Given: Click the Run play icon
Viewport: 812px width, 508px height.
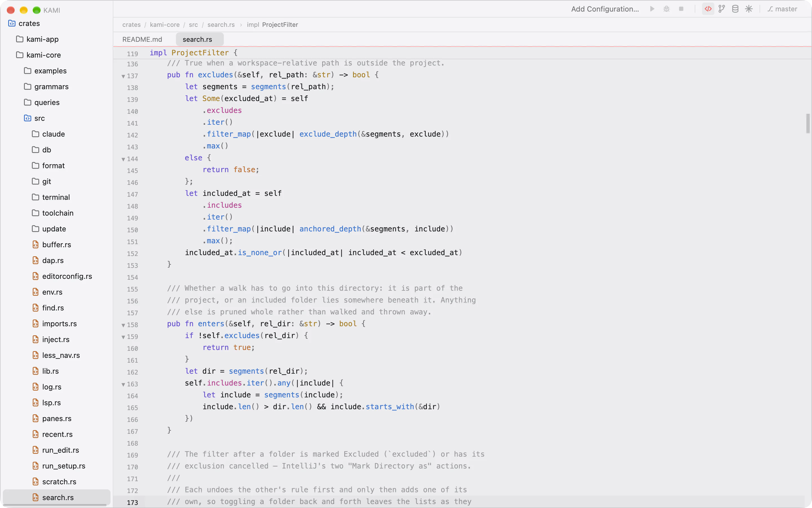Looking at the screenshot, I should click(652, 9).
